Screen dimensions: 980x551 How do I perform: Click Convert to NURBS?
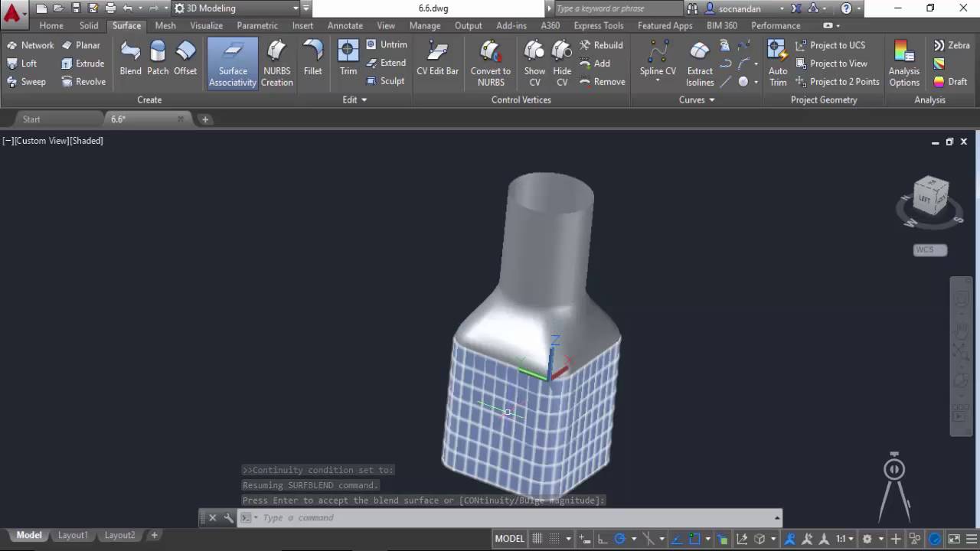pyautogui.click(x=490, y=64)
